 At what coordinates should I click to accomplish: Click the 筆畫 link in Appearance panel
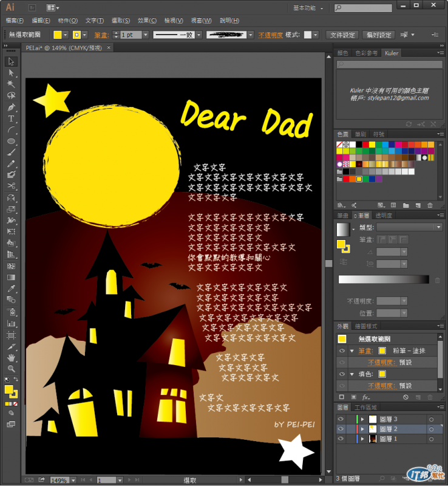[365, 351]
